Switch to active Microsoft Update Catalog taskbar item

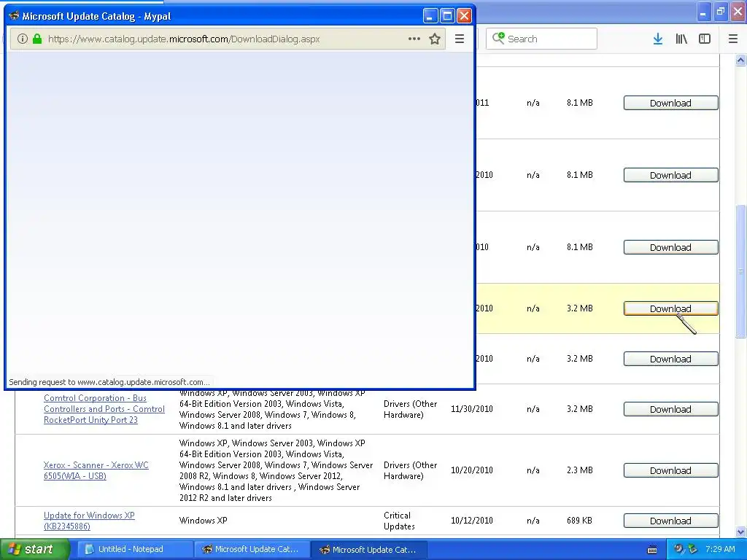click(368, 549)
